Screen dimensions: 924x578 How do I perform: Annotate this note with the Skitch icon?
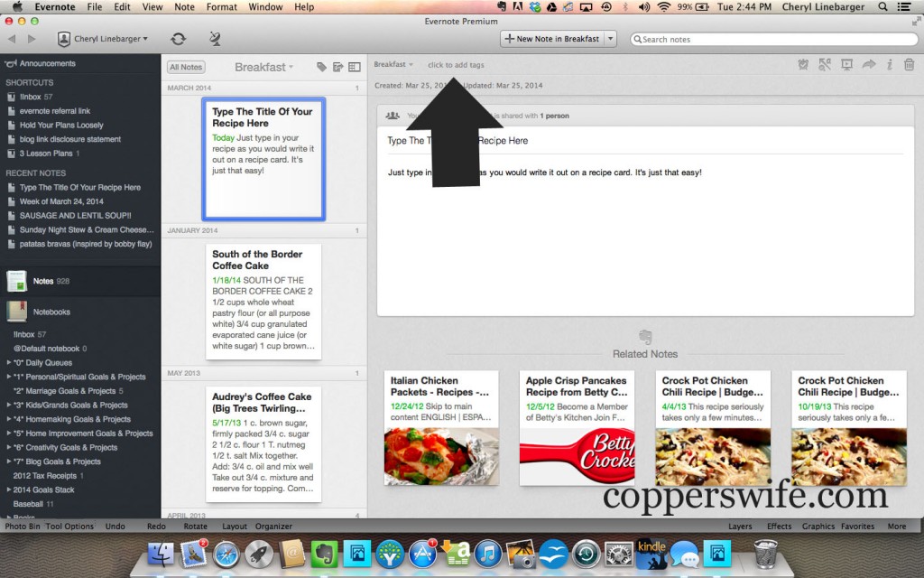[x=825, y=64]
